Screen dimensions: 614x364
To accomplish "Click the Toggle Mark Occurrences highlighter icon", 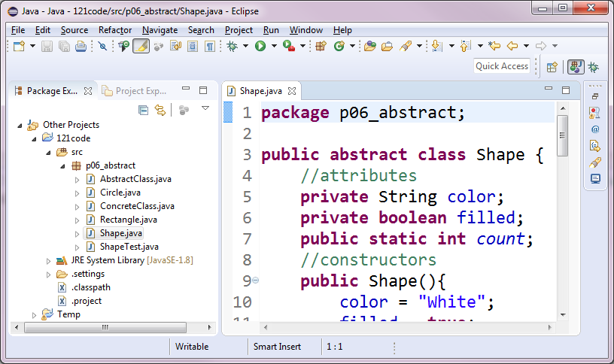I will 141,46.
